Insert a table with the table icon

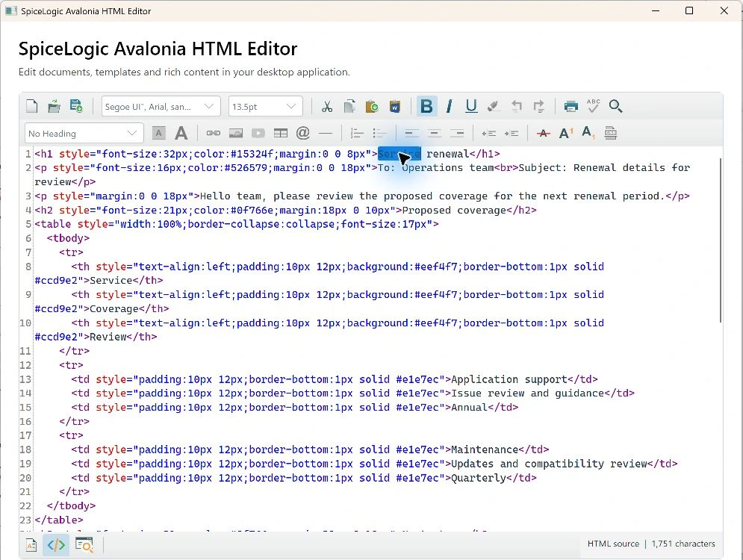[281, 134]
